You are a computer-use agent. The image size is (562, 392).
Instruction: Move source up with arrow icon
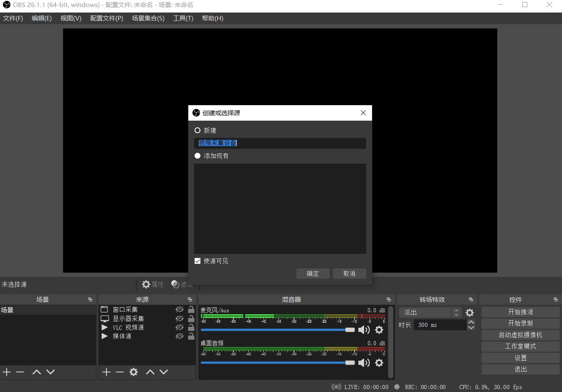coord(150,372)
